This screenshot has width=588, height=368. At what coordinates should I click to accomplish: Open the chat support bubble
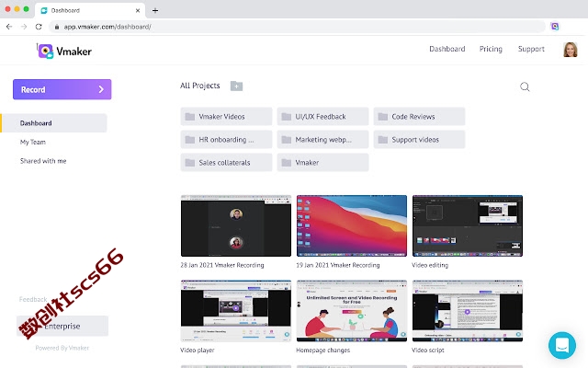(561, 345)
